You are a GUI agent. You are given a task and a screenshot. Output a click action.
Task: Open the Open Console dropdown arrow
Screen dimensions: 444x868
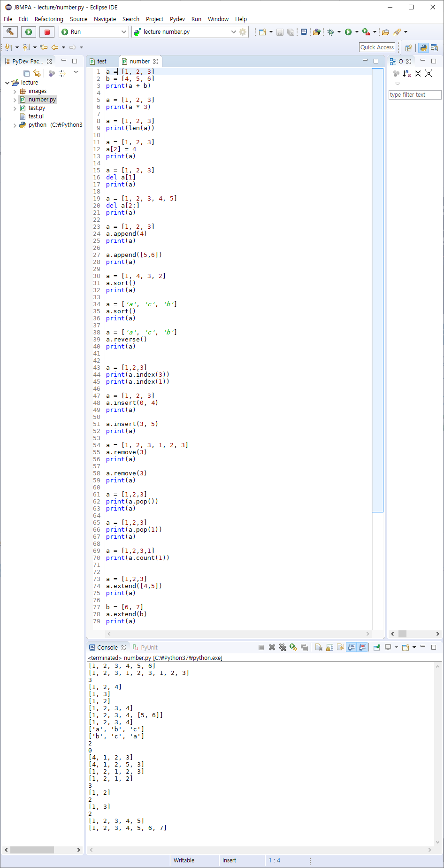click(x=414, y=647)
